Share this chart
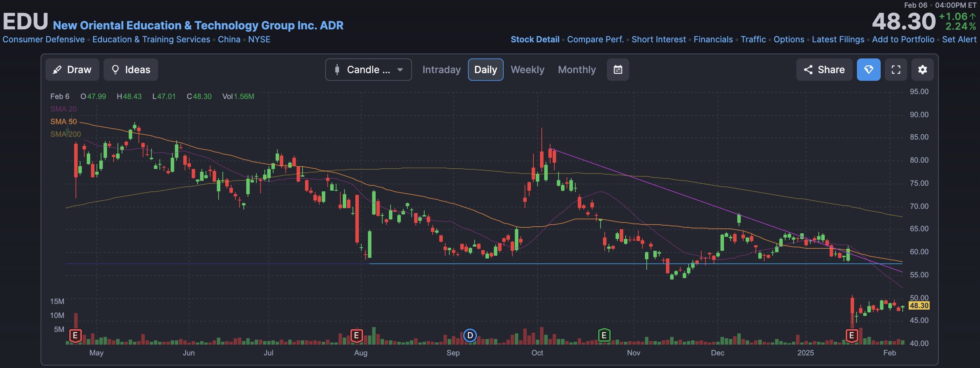 (824, 70)
